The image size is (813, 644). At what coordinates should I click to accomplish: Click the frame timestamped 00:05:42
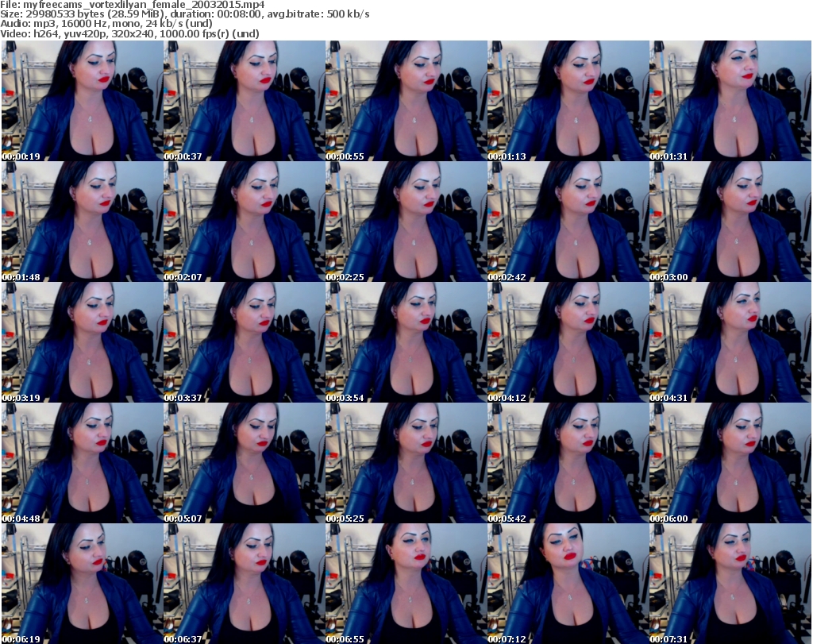point(568,463)
